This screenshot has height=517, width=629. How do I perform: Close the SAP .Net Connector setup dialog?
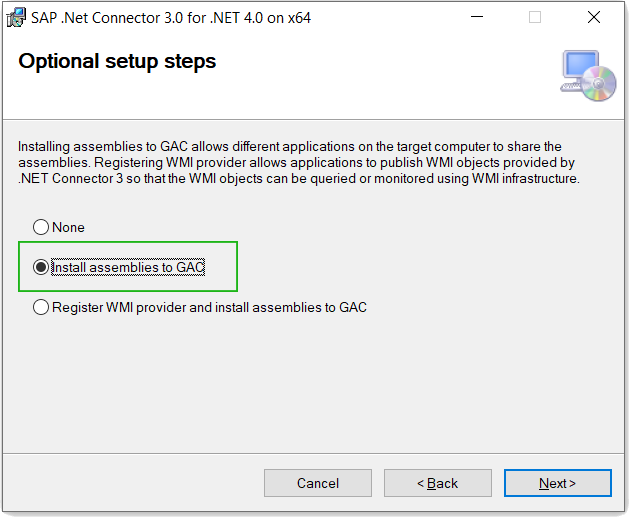point(594,17)
